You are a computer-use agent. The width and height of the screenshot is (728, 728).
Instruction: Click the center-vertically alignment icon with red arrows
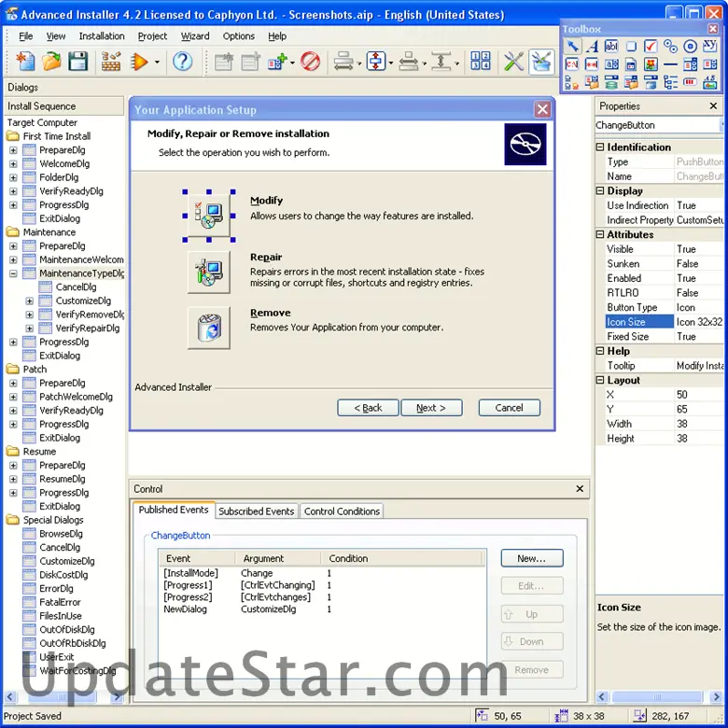pos(375,62)
